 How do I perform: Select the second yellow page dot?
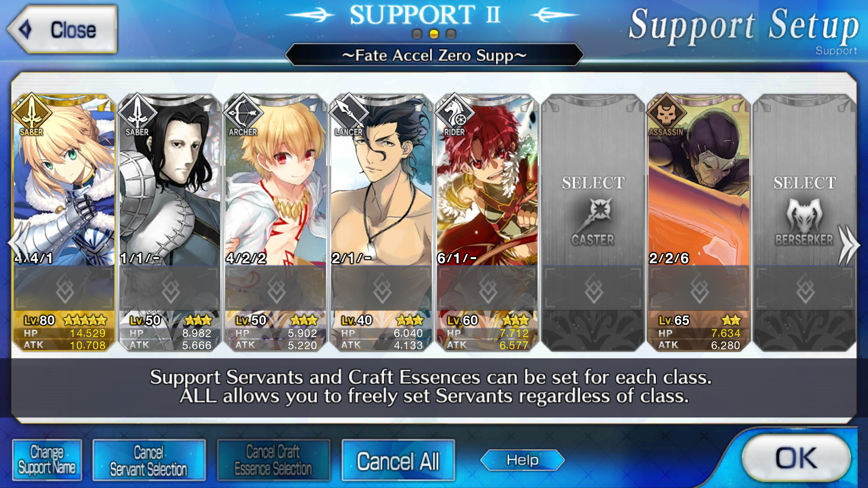coord(434,34)
